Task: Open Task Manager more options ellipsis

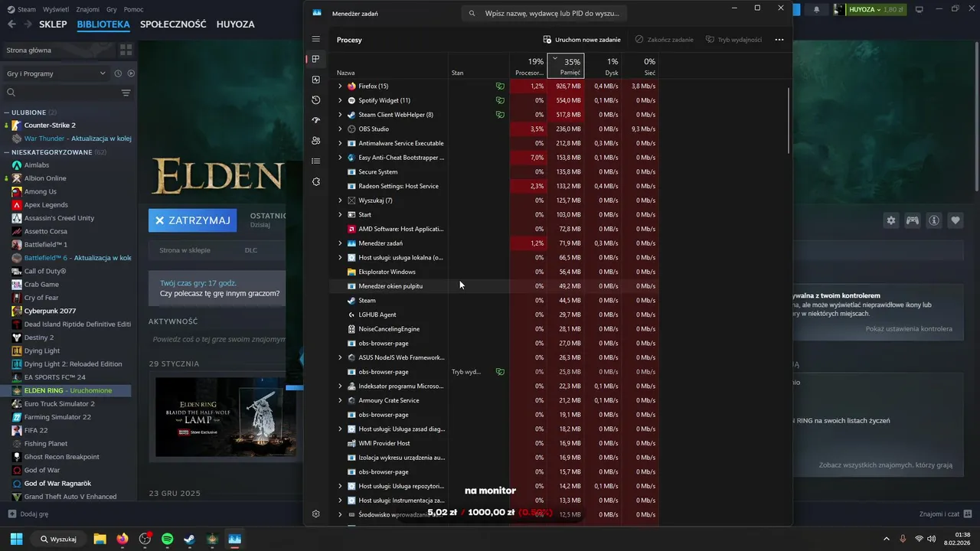Action: 779,40
